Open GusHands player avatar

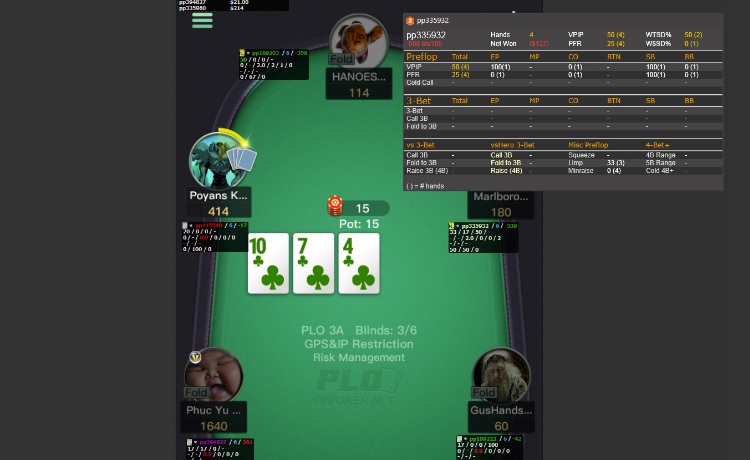point(501,375)
